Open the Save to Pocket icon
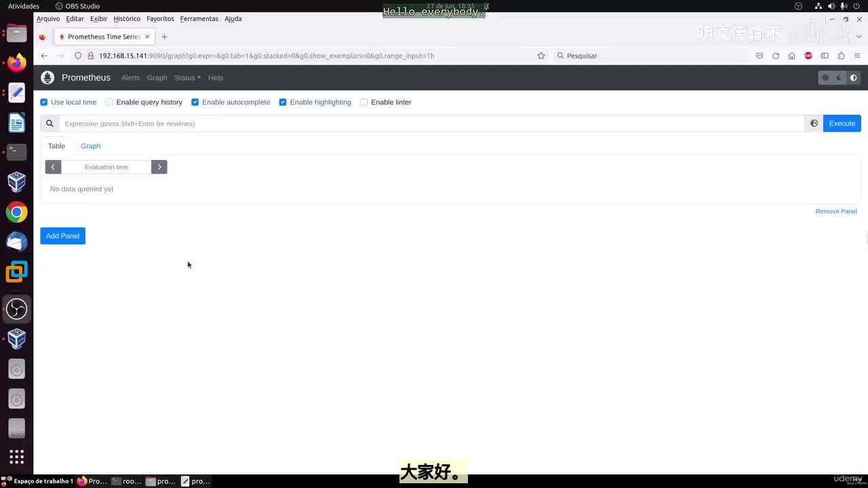 point(759,56)
